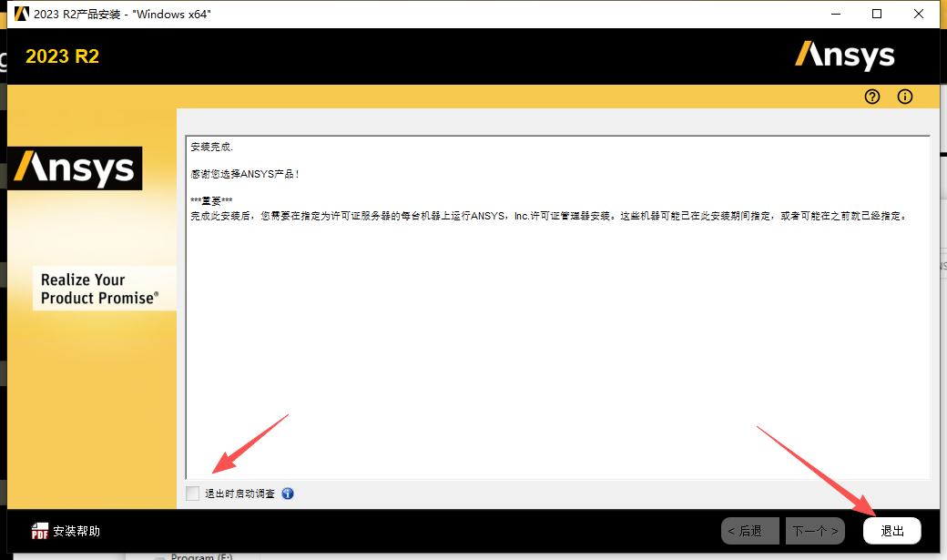Click the 安装完成 text line
The height and width of the screenshot is (560, 947).
[x=211, y=148]
